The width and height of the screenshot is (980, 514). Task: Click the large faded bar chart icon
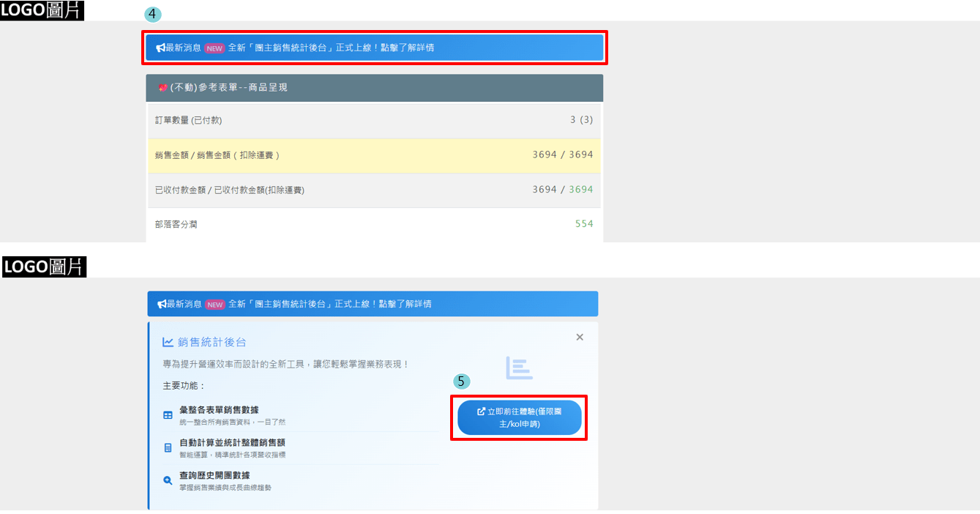pyautogui.click(x=519, y=368)
